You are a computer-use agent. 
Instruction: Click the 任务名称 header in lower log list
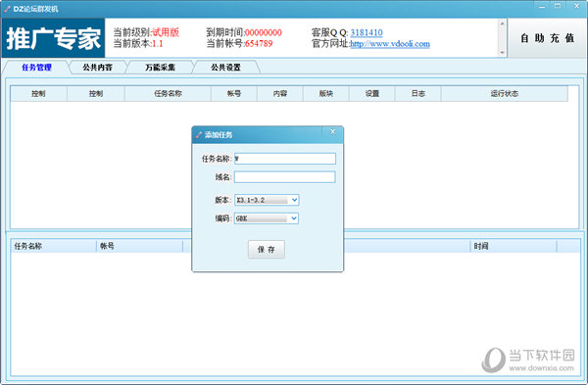pos(53,246)
